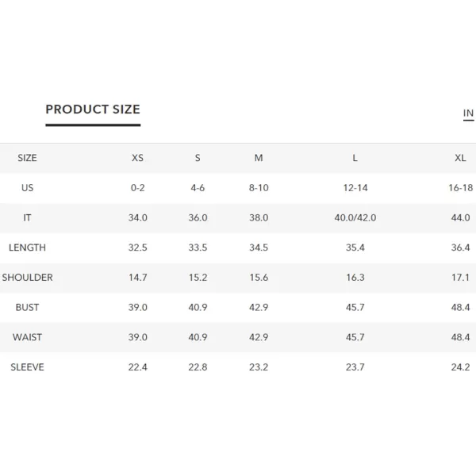Click the 40.0/42.0 IT size cell

[355, 217]
